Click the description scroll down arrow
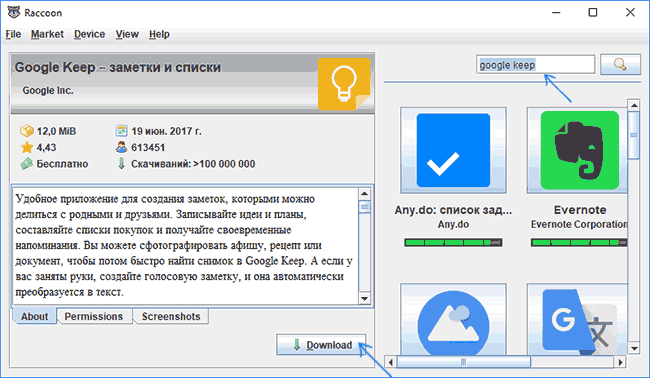The width and height of the screenshot is (650, 378). (364, 298)
